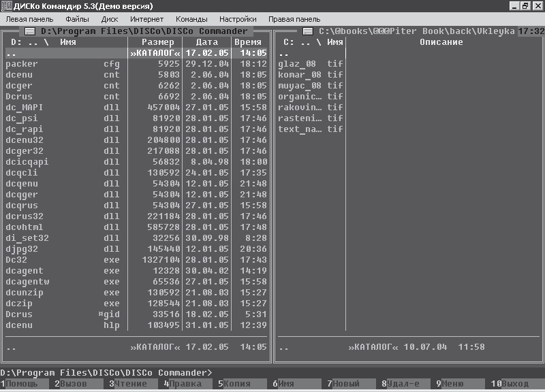The image size is (545, 392).
Task: Click the right panel drive icon in header
Action: [308, 31]
